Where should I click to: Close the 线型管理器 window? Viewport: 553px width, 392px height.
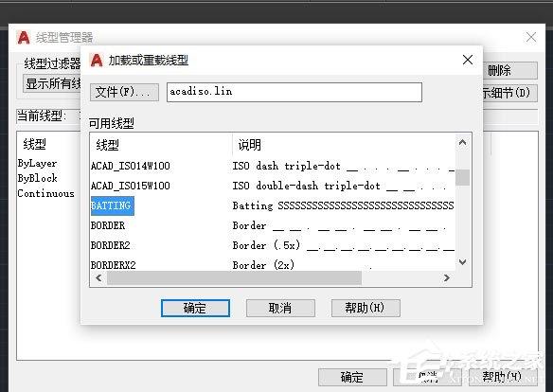(x=531, y=37)
